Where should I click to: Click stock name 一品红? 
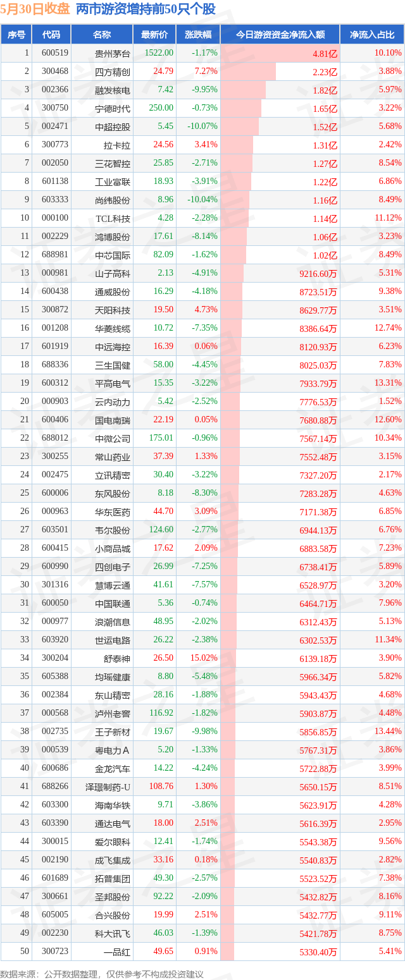point(117,952)
